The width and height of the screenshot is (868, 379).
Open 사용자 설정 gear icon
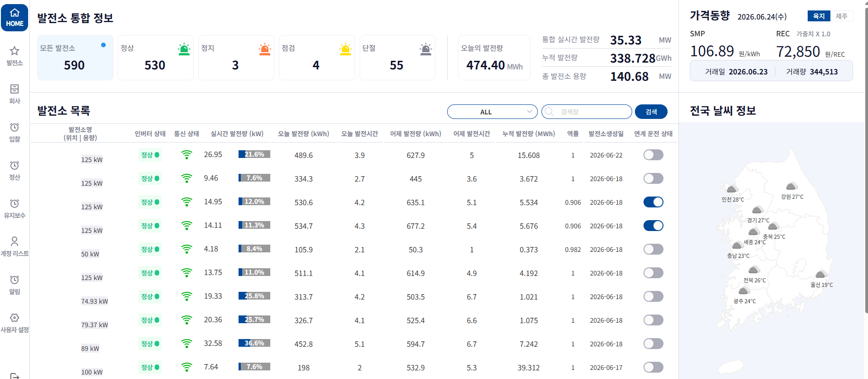(15, 317)
